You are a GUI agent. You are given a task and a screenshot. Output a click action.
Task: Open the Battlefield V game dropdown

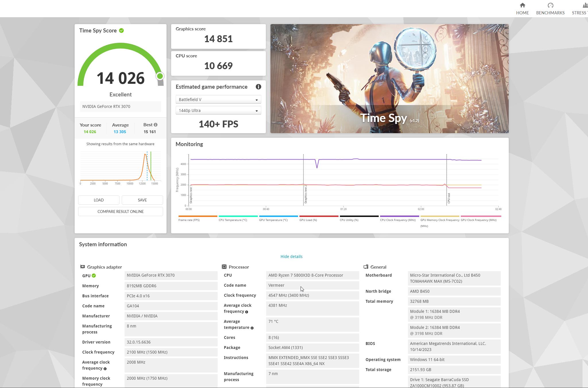coord(218,100)
